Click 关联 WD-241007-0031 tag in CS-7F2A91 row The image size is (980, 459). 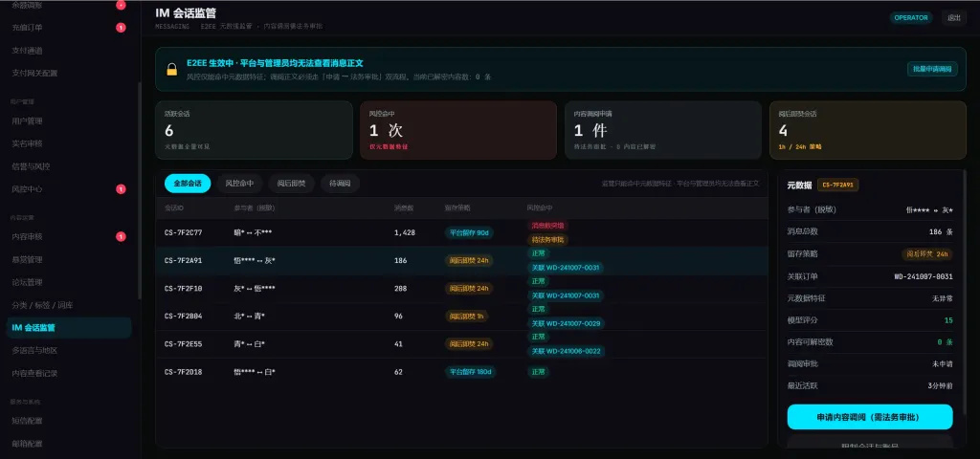click(x=566, y=268)
